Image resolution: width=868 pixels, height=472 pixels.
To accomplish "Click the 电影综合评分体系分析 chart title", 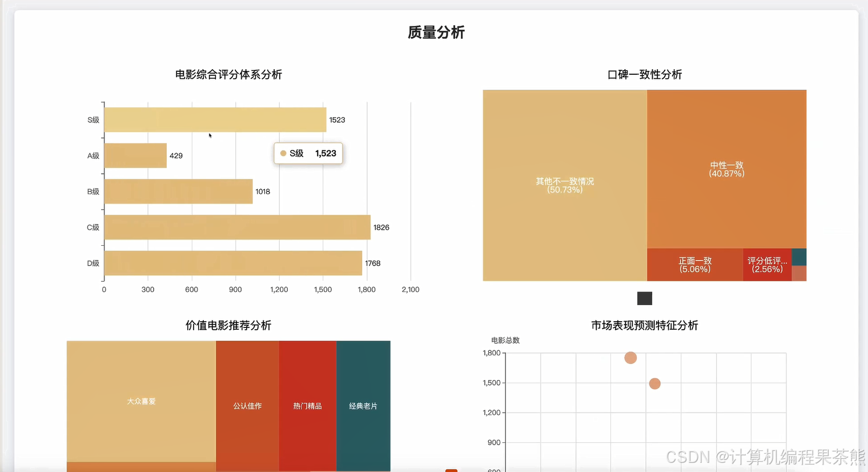I will (228, 74).
